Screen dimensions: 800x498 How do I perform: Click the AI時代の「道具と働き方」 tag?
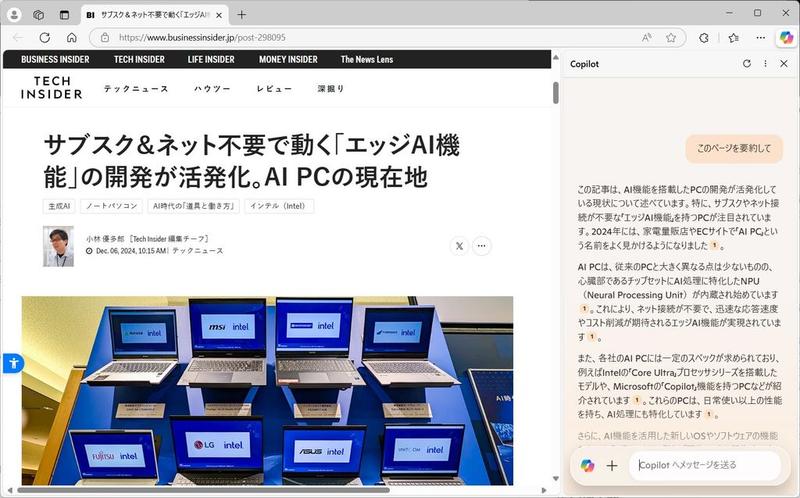[193, 206]
